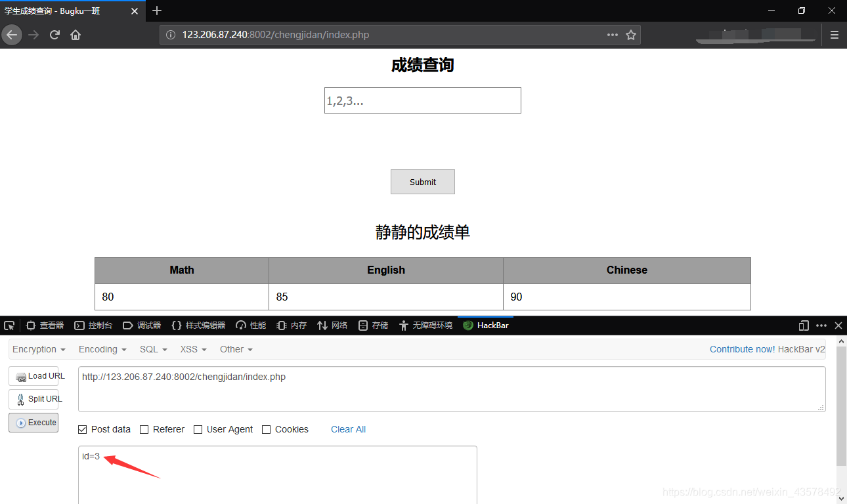Run the request with Execute
Image resolution: width=847 pixels, height=504 pixels.
tap(33, 423)
